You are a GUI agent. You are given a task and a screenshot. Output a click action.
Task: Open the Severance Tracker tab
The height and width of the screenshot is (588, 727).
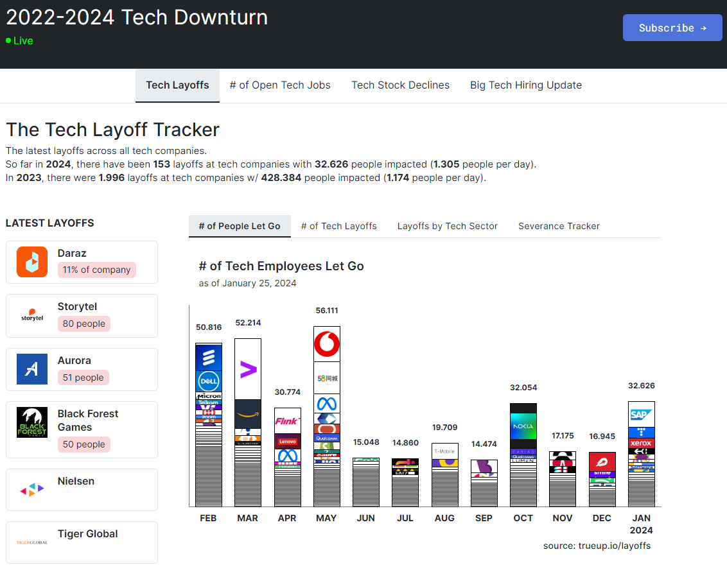pyautogui.click(x=559, y=226)
